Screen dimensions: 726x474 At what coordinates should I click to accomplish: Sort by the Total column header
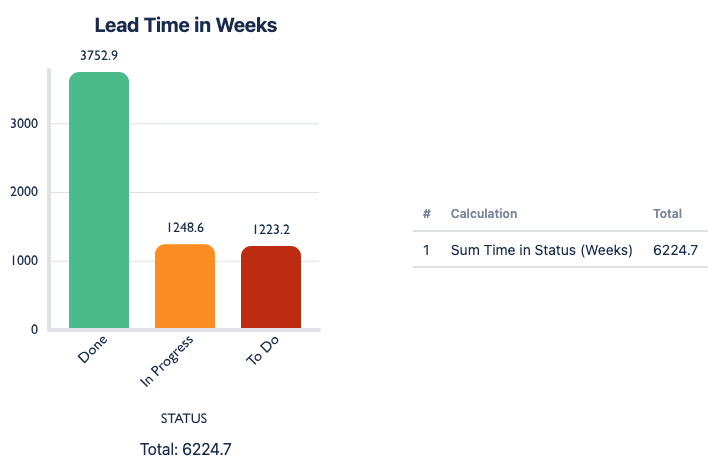tap(667, 214)
